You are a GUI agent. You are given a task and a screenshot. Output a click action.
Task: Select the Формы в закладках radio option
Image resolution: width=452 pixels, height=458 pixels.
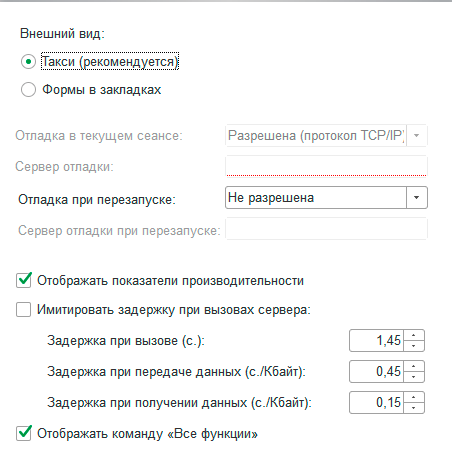[x=28, y=90]
